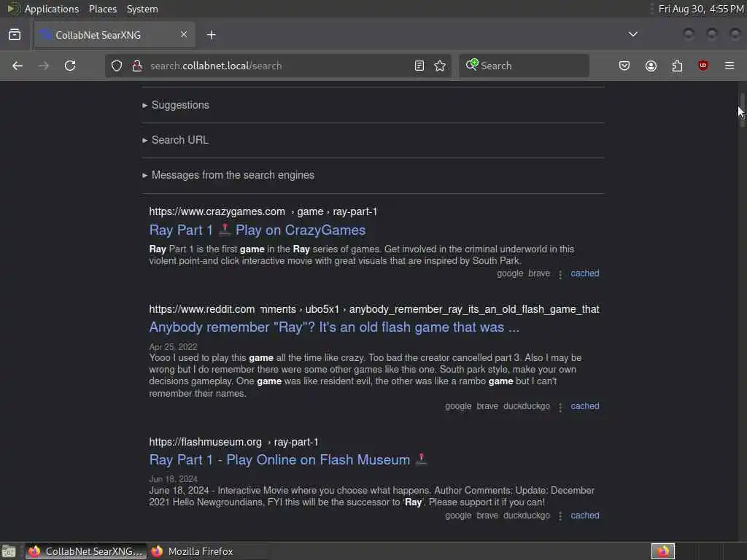Click the https://flashmuseum.org URL text
The height and width of the screenshot is (560, 747).
pyautogui.click(x=205, y=442)
